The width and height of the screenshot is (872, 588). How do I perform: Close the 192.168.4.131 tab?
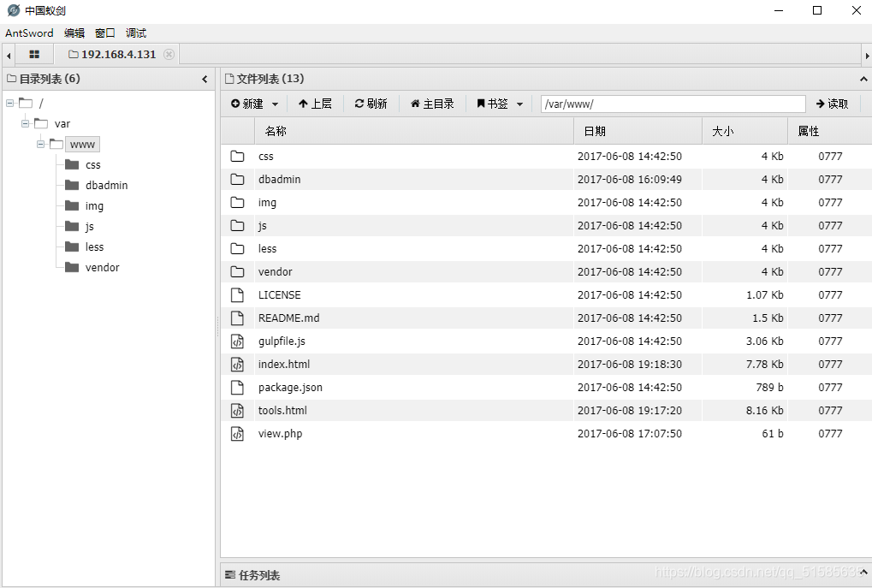click(x=169, y=55)
